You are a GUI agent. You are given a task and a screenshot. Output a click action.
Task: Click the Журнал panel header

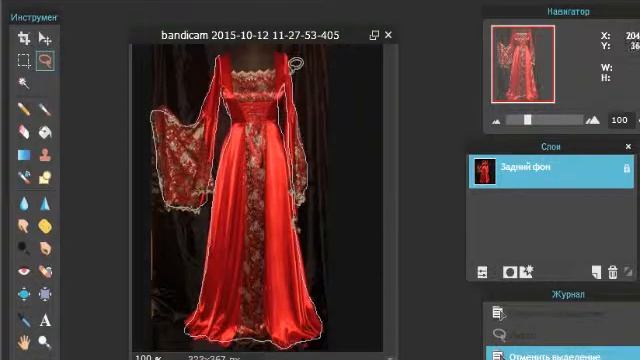(568, 294)
